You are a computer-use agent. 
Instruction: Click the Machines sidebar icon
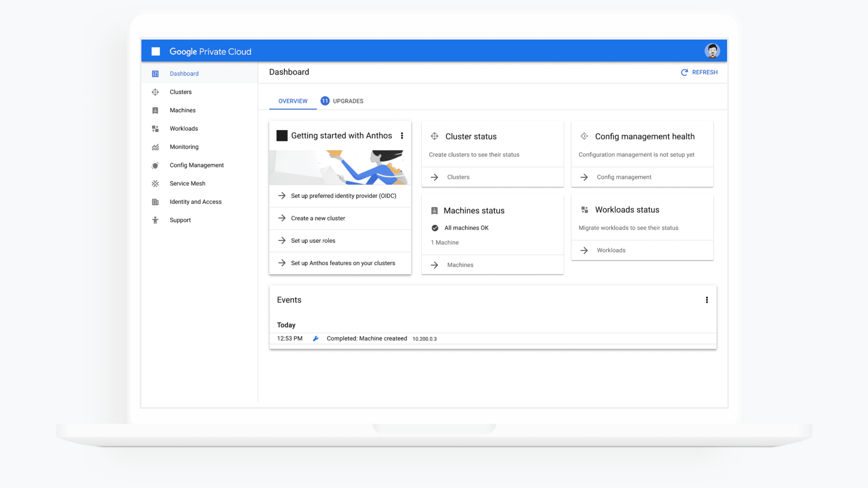click(x=155, y=110)
